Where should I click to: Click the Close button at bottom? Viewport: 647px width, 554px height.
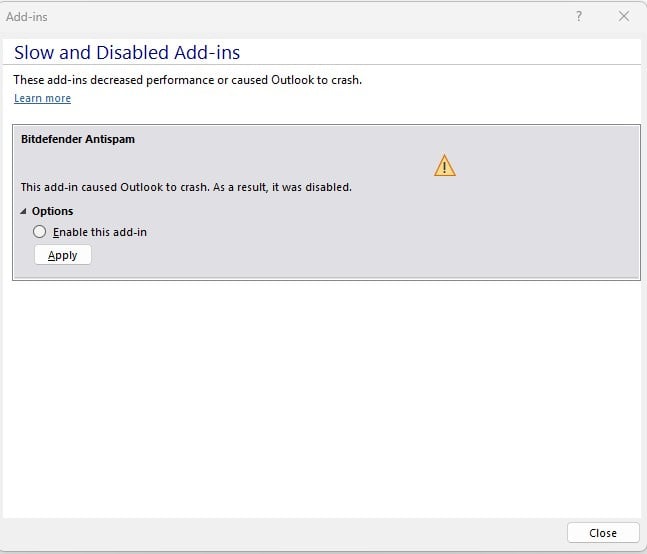click(603, 533)
